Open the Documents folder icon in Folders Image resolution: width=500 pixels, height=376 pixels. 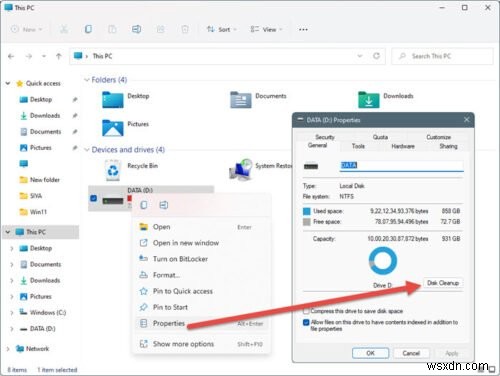click(x=241, y=100)
